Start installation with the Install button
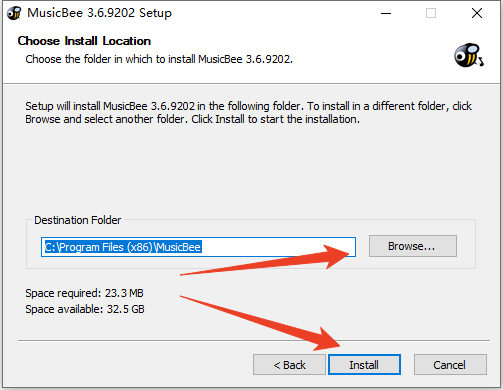 tap(364, 365)
